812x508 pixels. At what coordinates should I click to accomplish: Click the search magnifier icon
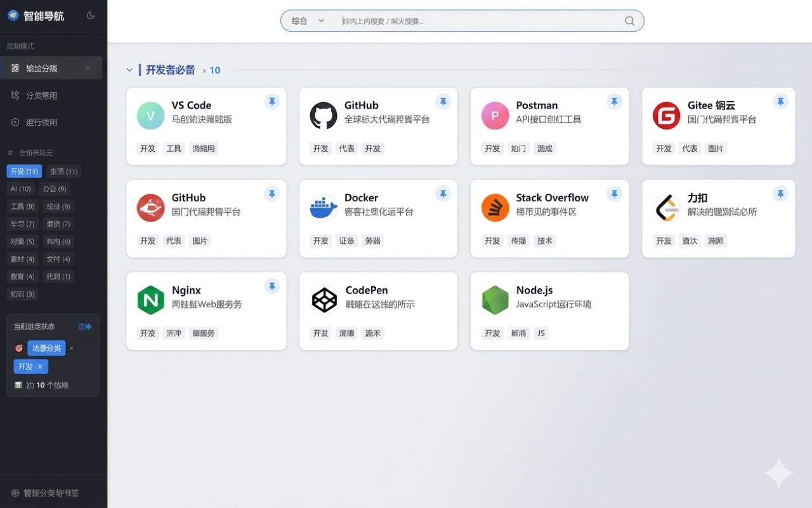tap(629, 21)
